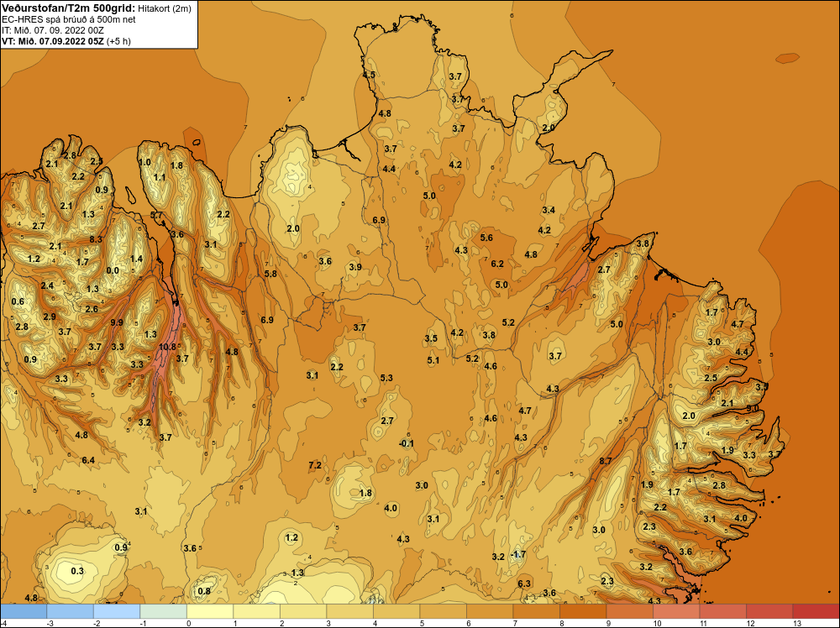Click the legend swatch between 10 and 11

tap(676, 611)
